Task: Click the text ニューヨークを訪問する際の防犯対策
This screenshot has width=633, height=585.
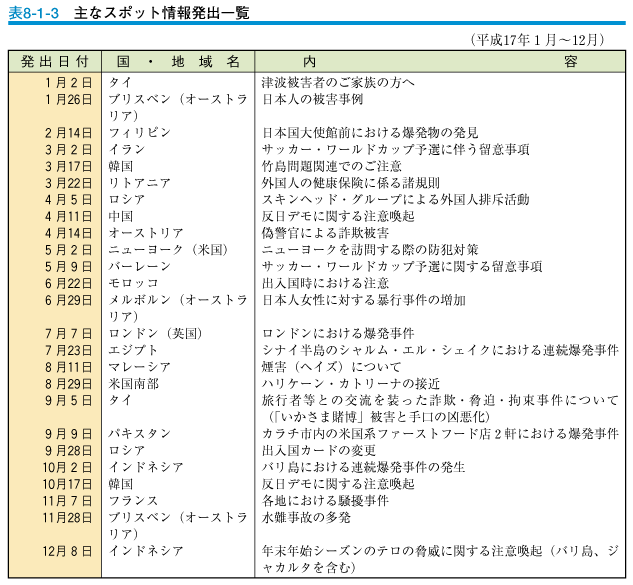Action: [370, 250]
